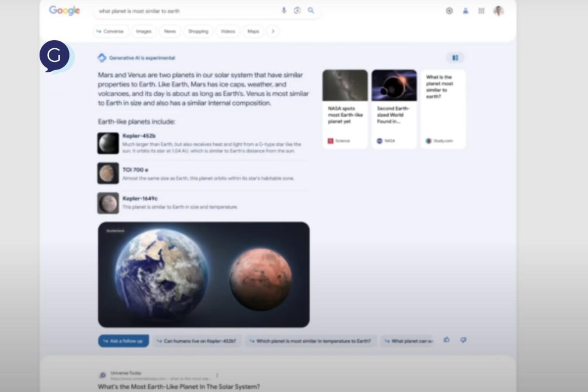The height and width of the screenshot is (392, 588).
Task: Open 'What's the Most Earth-Like Planet' result
Action: tap(179, 386)
